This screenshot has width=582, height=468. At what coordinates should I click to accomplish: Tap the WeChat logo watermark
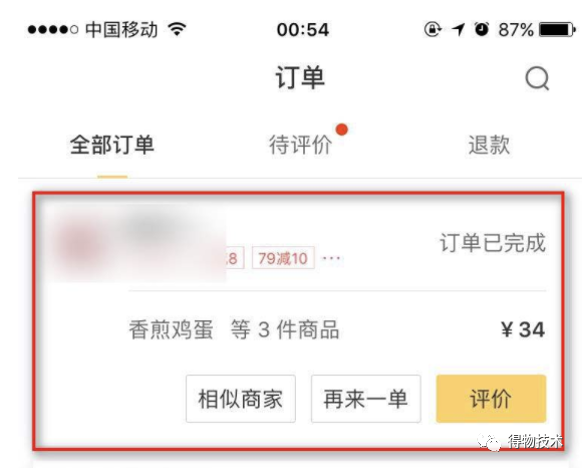(x=490, y=442)
